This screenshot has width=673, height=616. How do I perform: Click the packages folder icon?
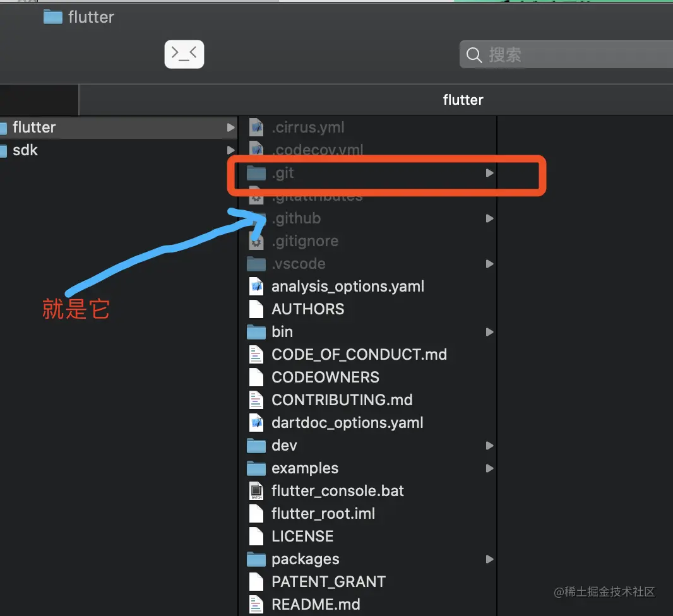point(256,559)
